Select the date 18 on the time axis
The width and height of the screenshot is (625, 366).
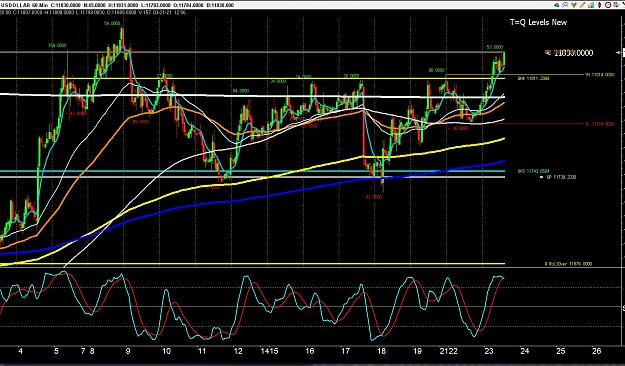point(381,351)
